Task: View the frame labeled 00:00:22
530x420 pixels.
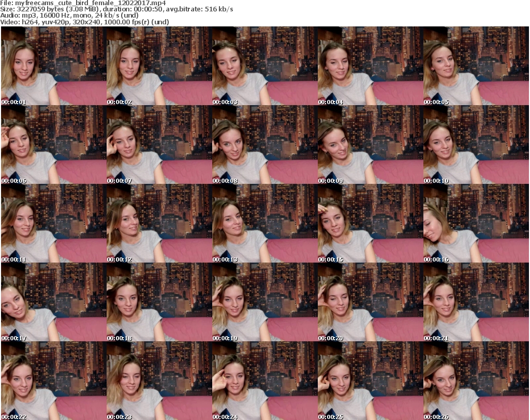Action: [x=54, y=381]
